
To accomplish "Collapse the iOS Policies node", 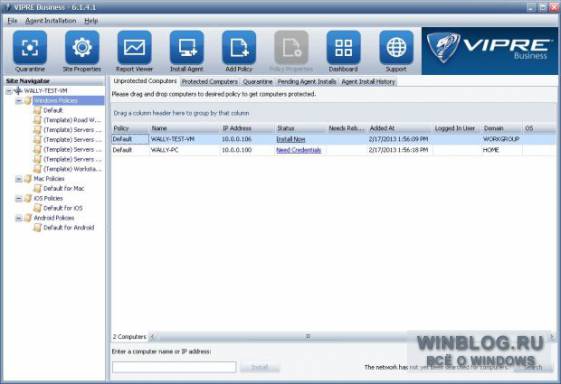I will click(x=19, y=199).
